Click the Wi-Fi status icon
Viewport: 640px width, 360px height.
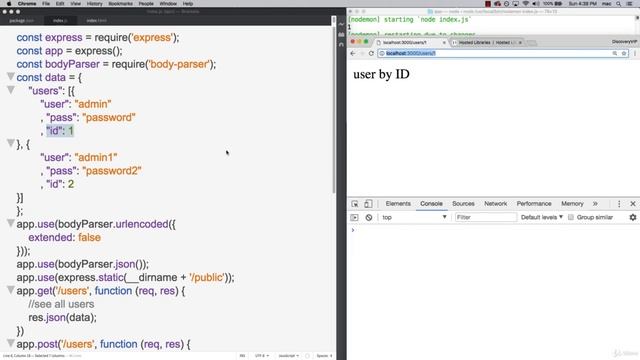click(525, 4)
